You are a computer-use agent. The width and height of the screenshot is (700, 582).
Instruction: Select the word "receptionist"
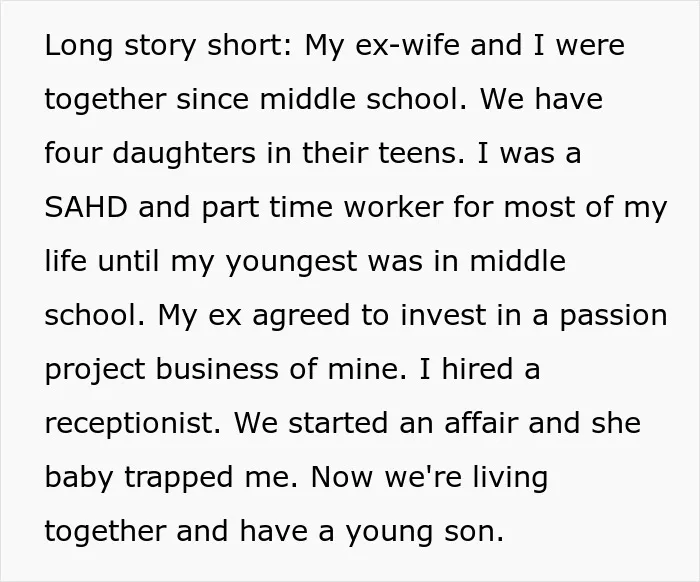click(x=132, y=424)
